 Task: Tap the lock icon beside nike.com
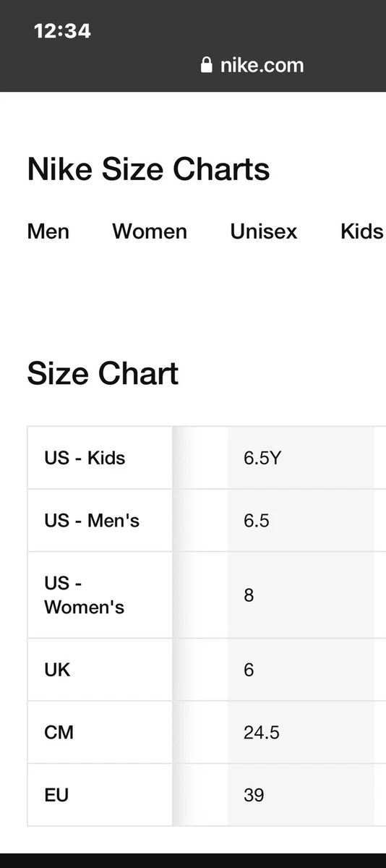207,65
